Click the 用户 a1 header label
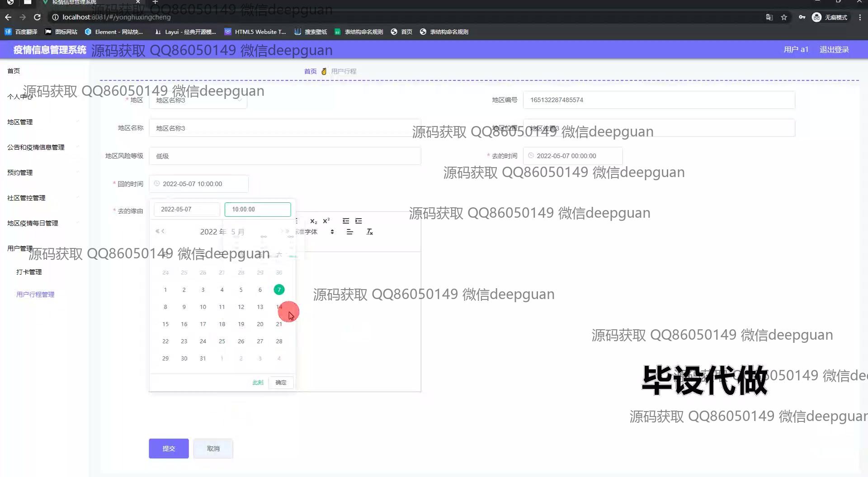 click(796, 50)
